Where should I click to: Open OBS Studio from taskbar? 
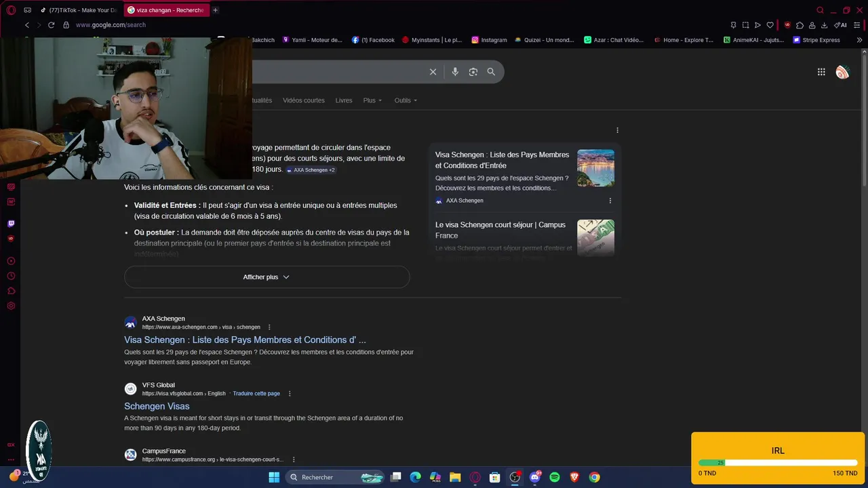pos(515,477)
